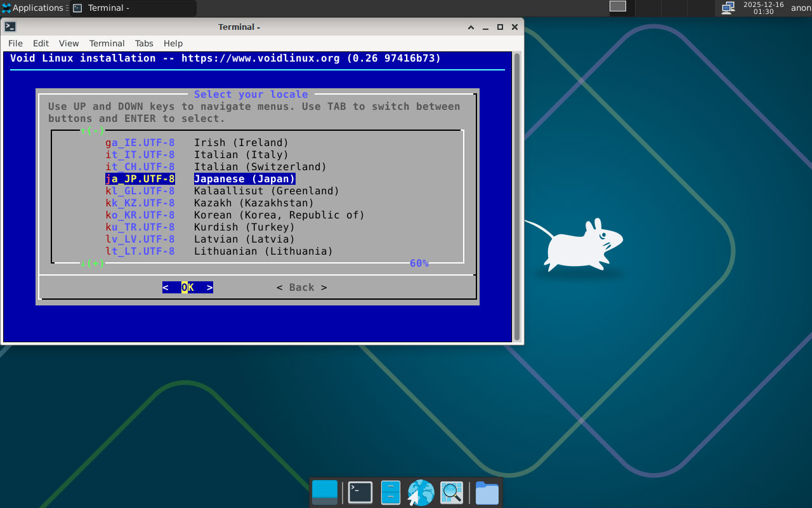Open the Application Finder magnifier icon
The height and width of the screenshot is (508, 812).
click(452, 493)
